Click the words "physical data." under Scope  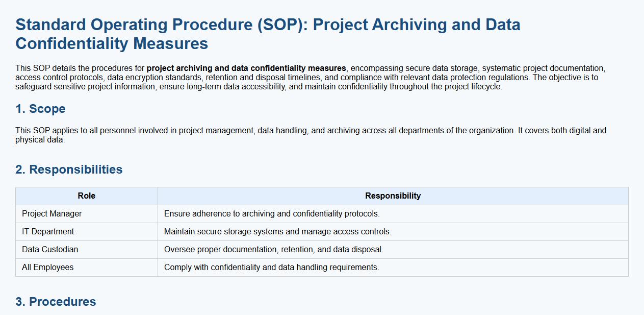click(40, 140)
